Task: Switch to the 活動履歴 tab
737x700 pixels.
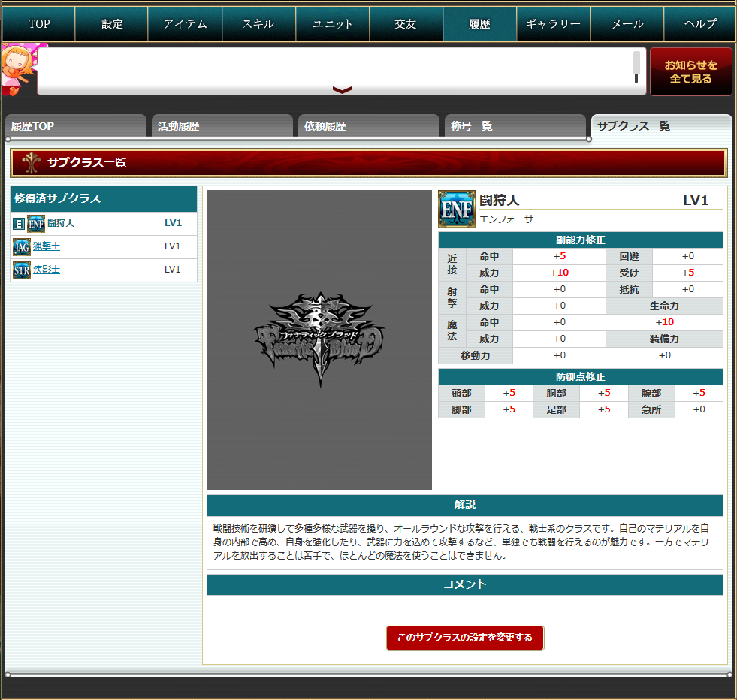Action: 222,126
